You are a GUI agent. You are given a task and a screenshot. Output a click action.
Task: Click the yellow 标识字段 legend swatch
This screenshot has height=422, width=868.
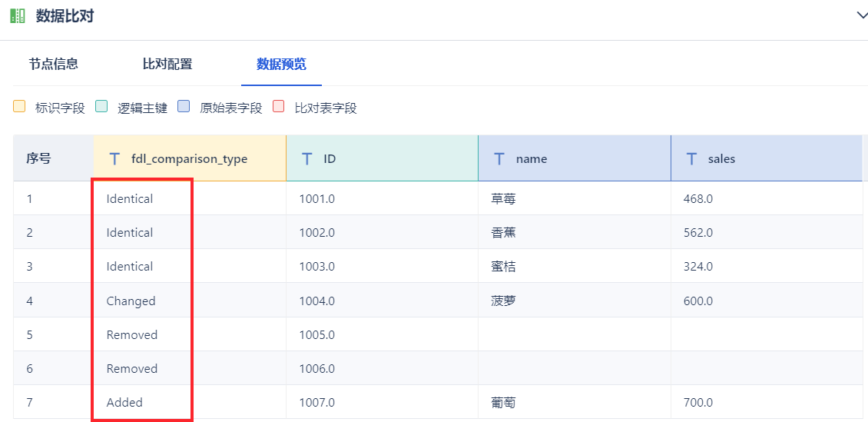click(20, 107)
